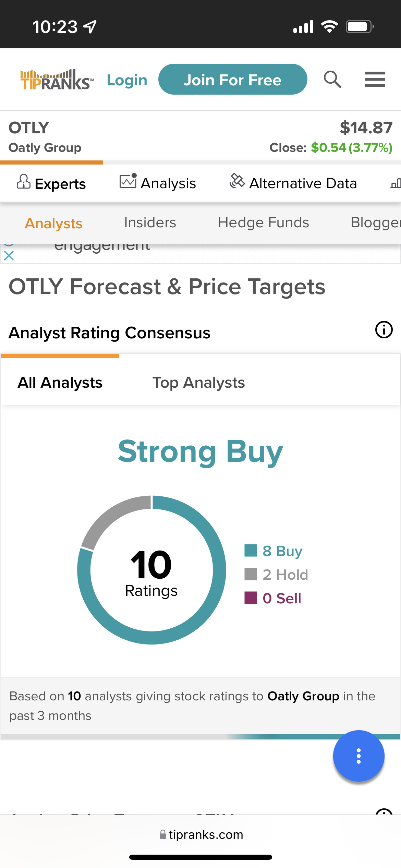This screenshot has height=868, width=401.
Task: Close the ad with X icon
Action: click(9, 255)
